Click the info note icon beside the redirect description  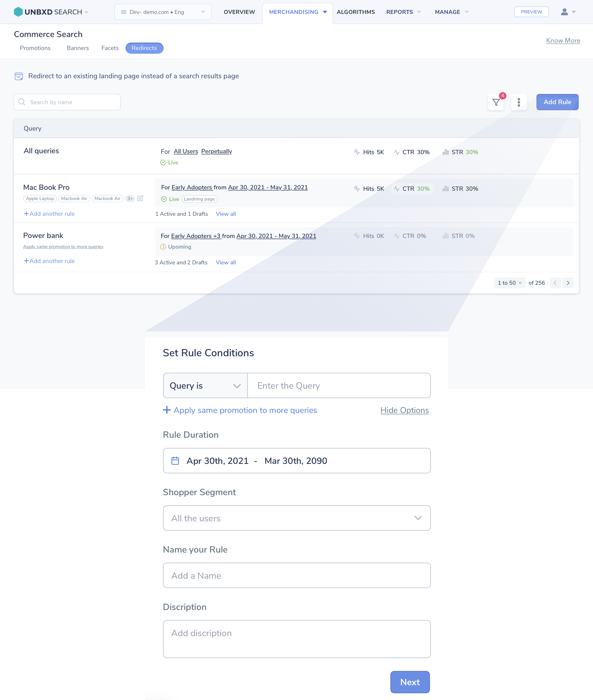pyautogui.click(x=19, y=76)
